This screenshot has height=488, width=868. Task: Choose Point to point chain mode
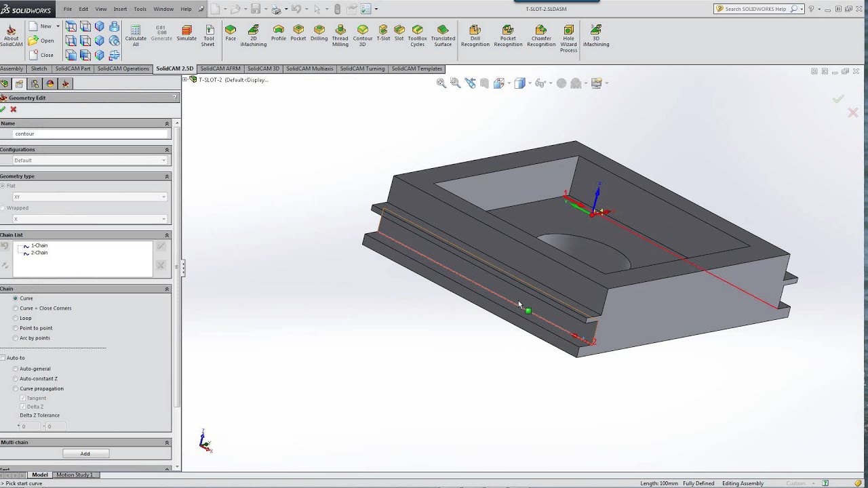16,328
